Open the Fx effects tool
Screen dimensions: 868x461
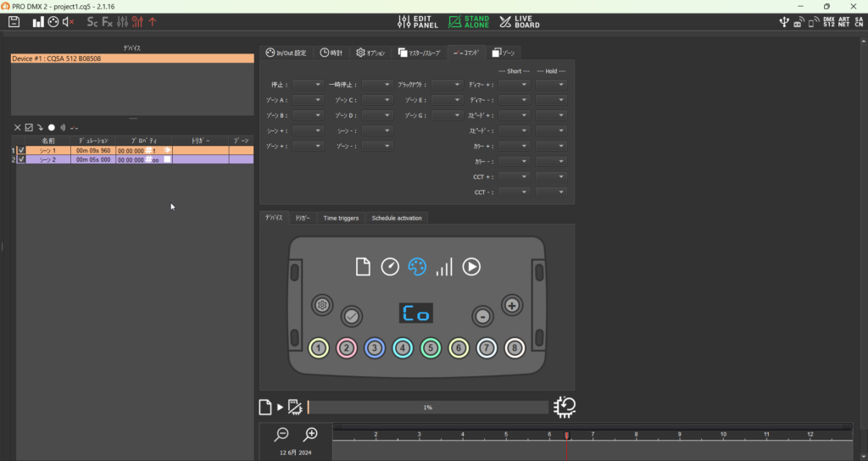pos(108,21)
